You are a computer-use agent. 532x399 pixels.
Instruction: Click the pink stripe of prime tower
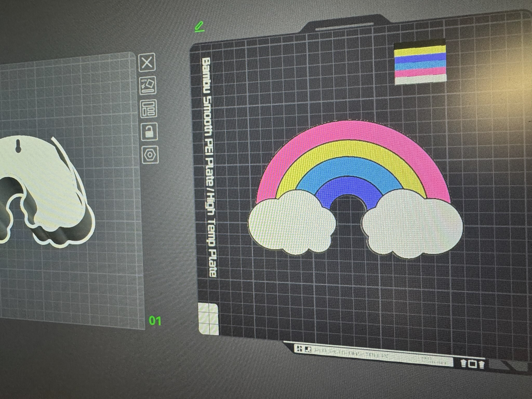[x=421, y=72]
